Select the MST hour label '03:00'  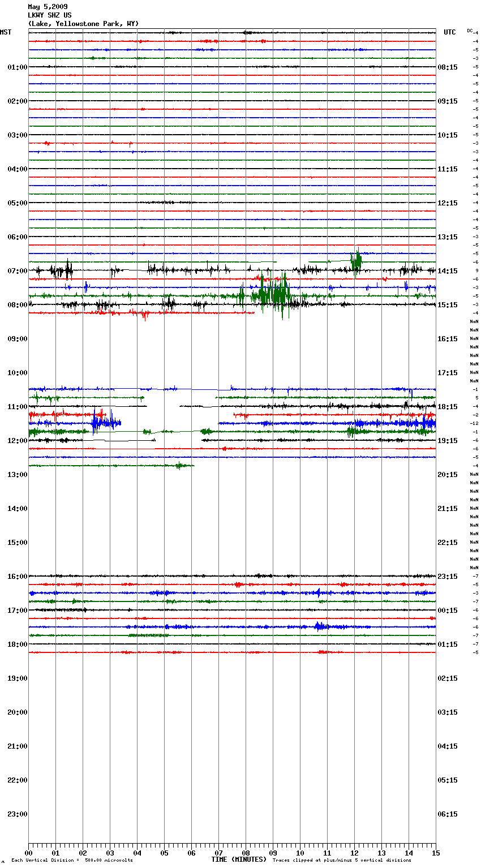click(18, 135)
